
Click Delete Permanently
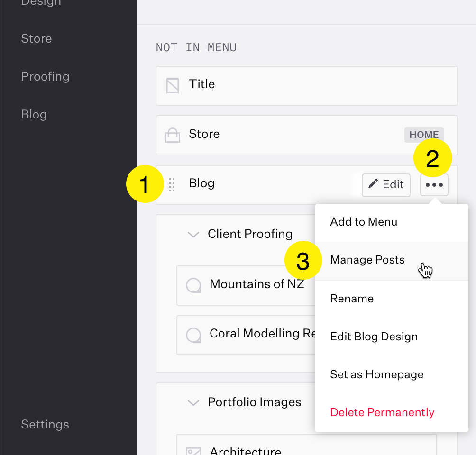[x=382, y=412]
